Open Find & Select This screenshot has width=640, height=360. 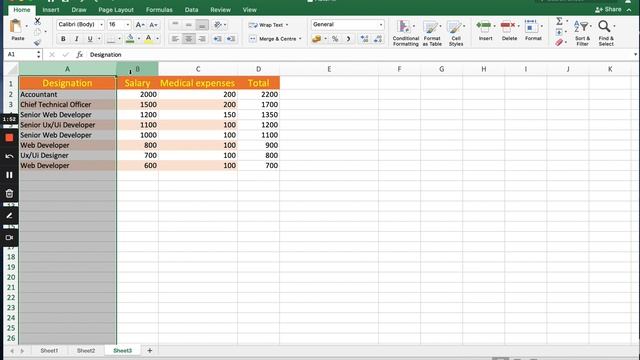606,33
